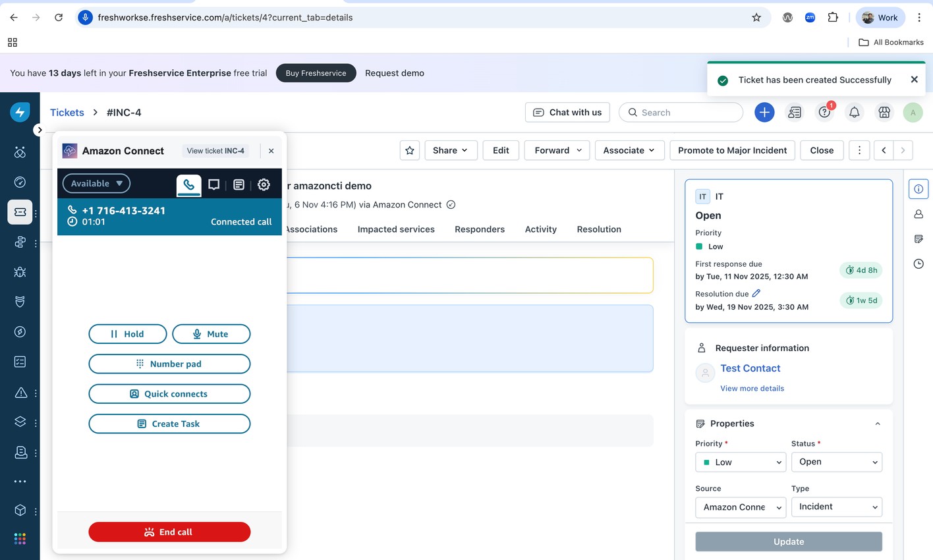
Task: Open the Impacted services tab
Action: [395, 229]
